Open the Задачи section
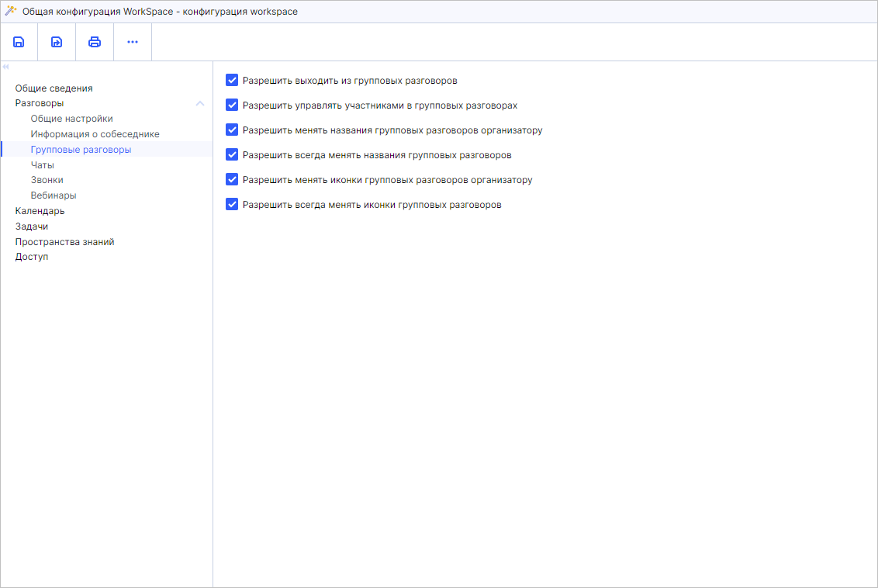 point(31,227)
